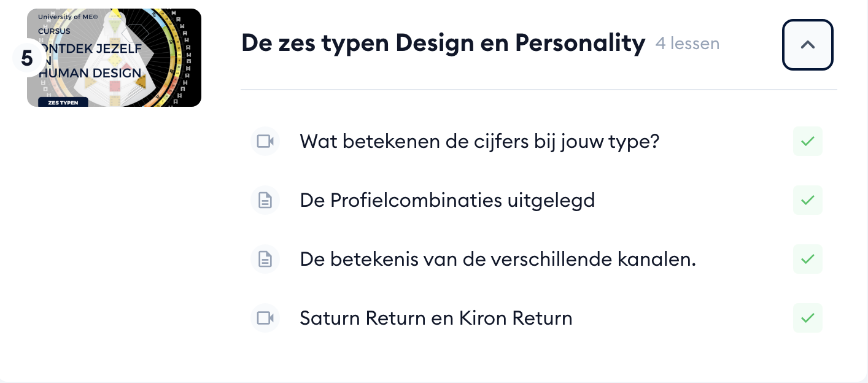Click the 'University of ME' text on the thumbnail
The width and height of the screenshot is (868, 383).
68,17
